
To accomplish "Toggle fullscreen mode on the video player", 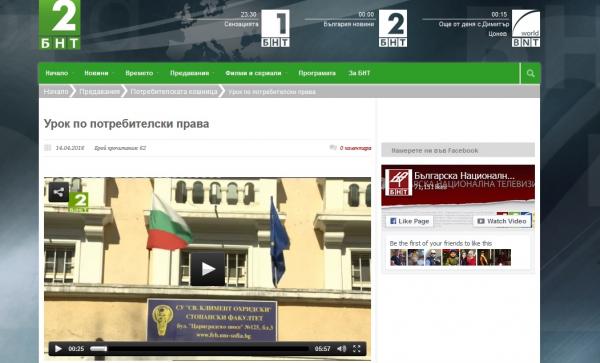I will (x=357, y=348).
